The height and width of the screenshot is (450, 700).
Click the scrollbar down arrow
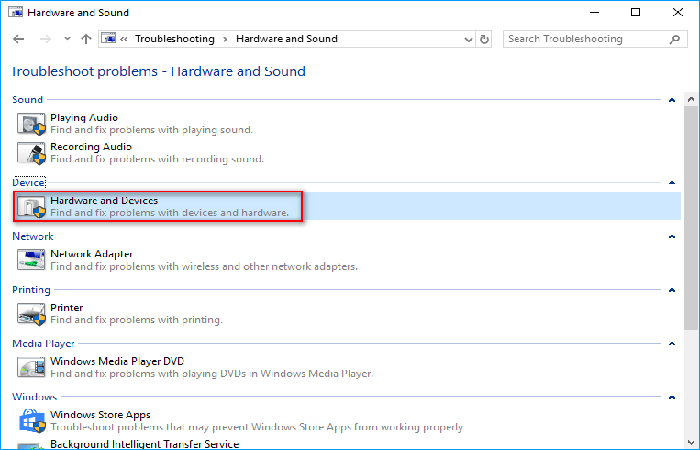(691, 442)
